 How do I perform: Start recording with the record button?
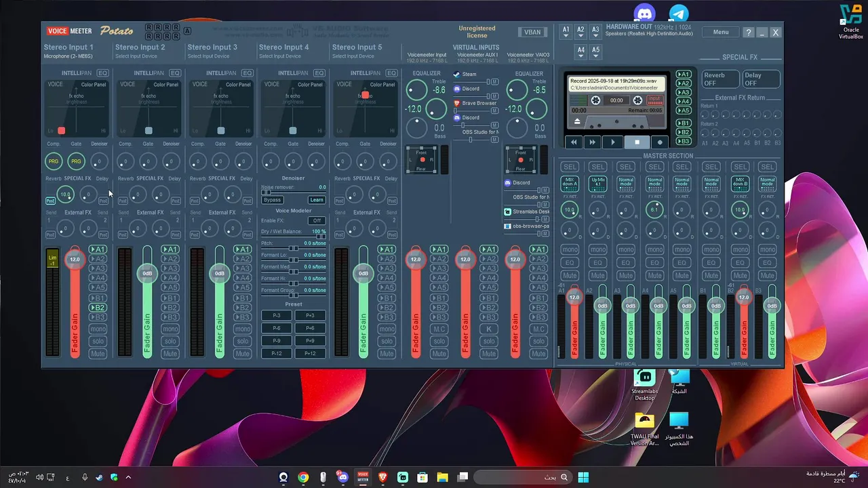point(660,142)
